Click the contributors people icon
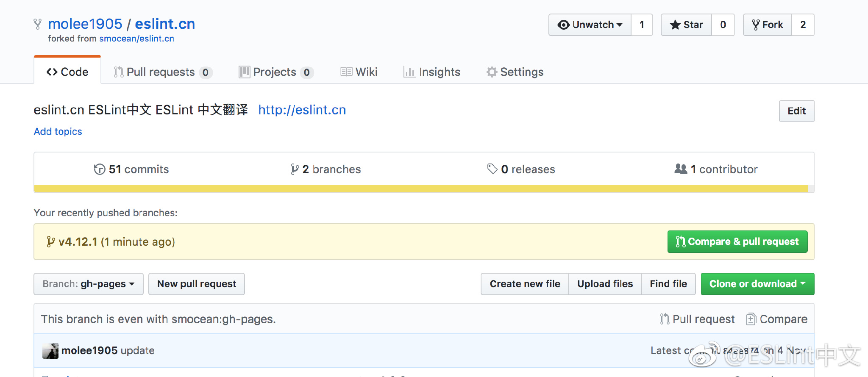This screenshot has height=377, width=868. 681,169
